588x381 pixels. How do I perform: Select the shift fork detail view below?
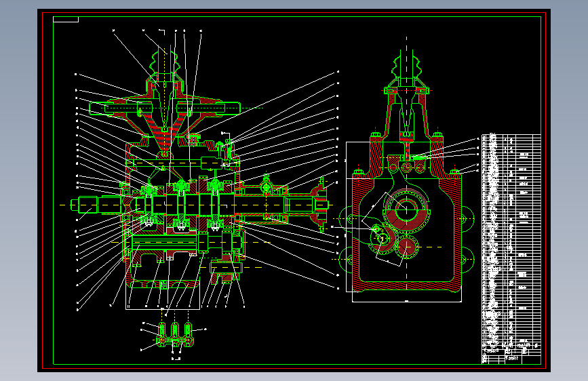(175, 335)
